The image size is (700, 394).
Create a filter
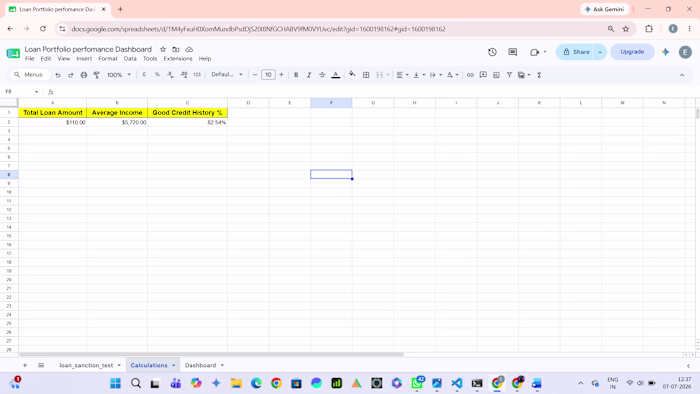click(x=509, y=75)
